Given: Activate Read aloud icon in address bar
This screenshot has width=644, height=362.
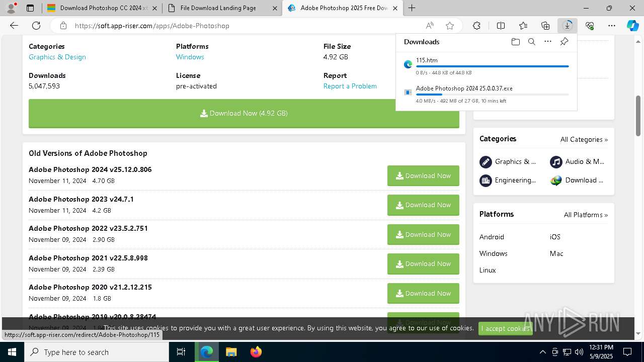Looking at the screenshot, I should 430,26.
